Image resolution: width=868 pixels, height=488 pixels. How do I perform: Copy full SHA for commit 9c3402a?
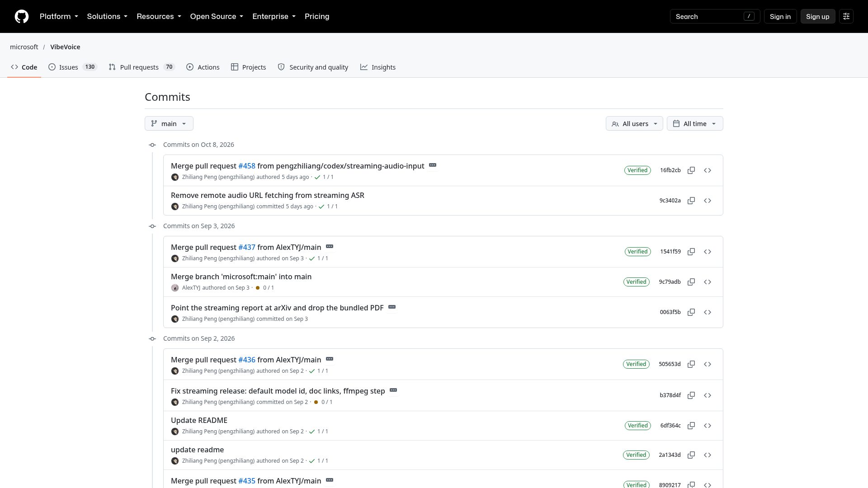[x=691, y=201]
